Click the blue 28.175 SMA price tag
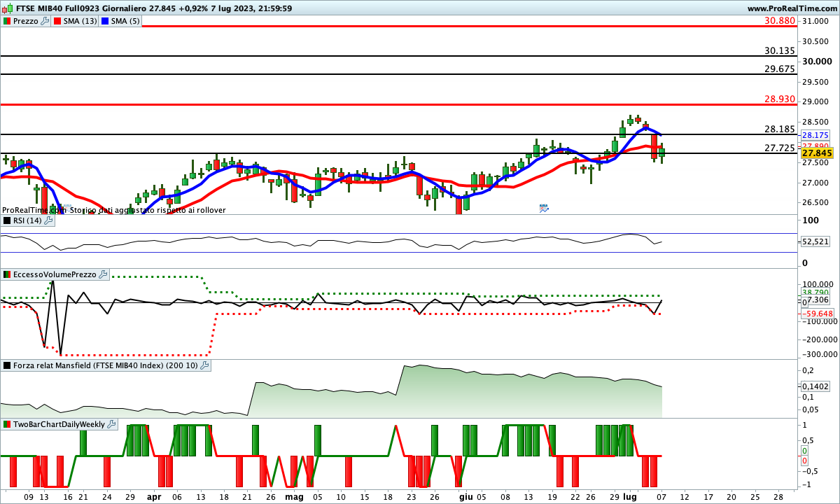The width and height of the screenshot is (840, 504). [815, 135]
